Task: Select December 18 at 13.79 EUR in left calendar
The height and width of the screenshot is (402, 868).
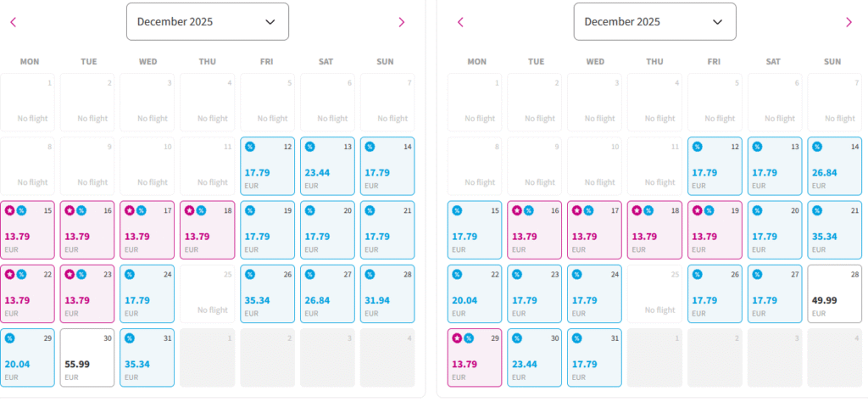Action: click(207, 229)
